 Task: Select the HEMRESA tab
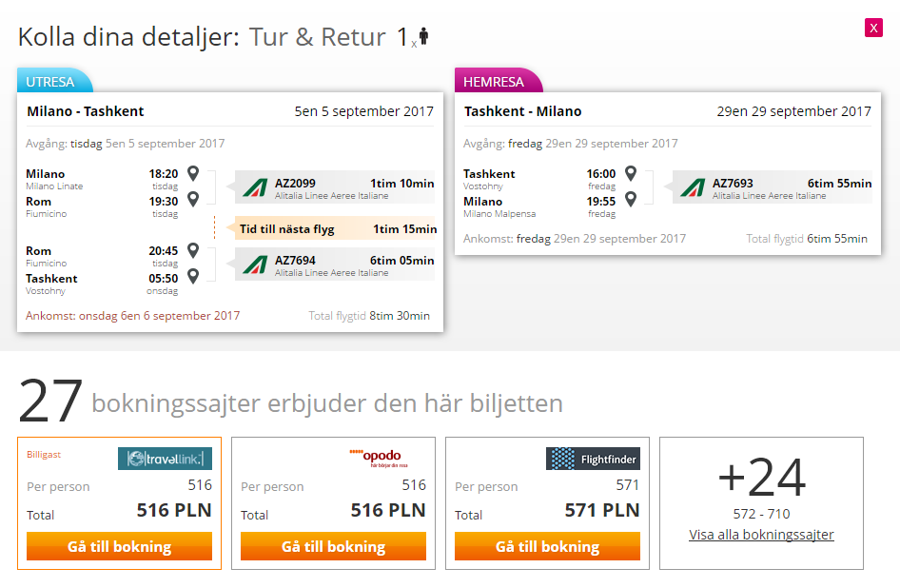496,81
